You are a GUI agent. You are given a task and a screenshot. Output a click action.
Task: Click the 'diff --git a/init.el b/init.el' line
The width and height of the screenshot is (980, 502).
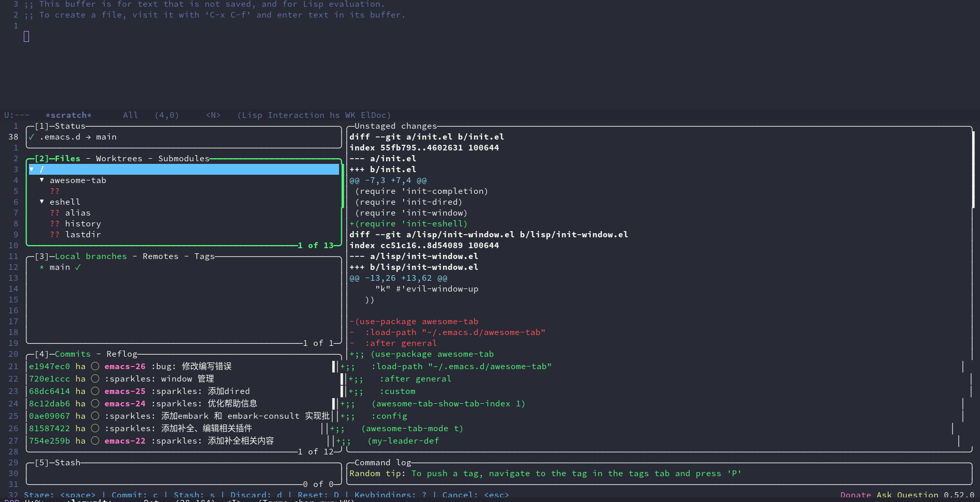pyautogui.click(x=426, y=136)
